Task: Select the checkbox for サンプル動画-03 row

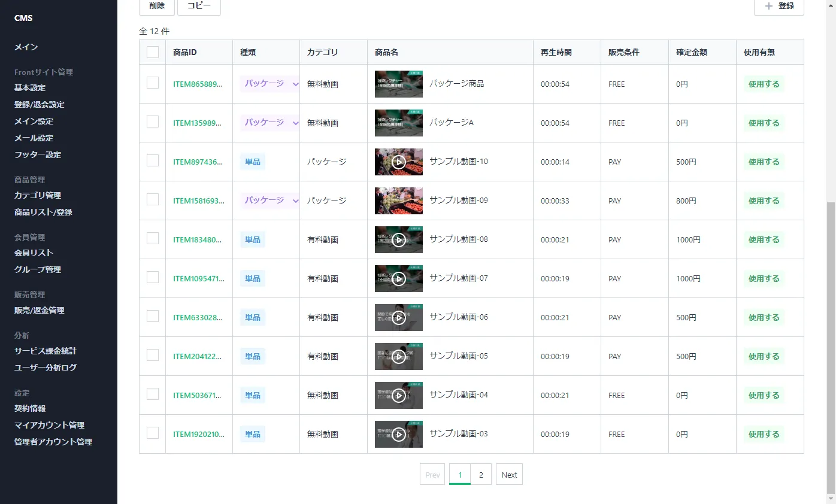Action: pos(153,433)
